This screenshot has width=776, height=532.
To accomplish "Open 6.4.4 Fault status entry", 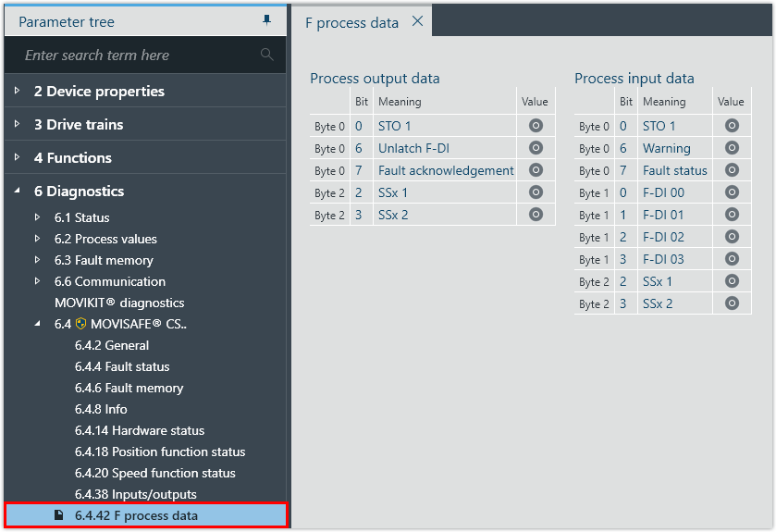I will point(122,366).
